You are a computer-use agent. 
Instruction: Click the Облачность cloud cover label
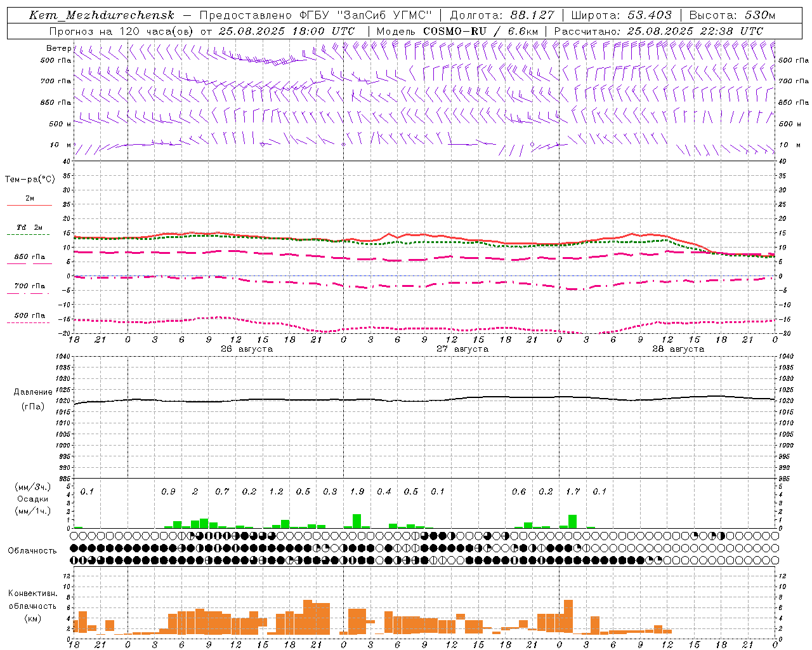(x=32, y=551)
